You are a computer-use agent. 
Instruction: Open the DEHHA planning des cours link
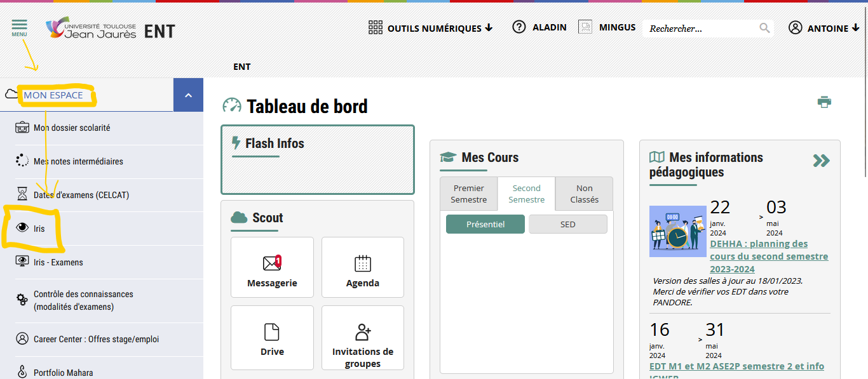point(769,256)
